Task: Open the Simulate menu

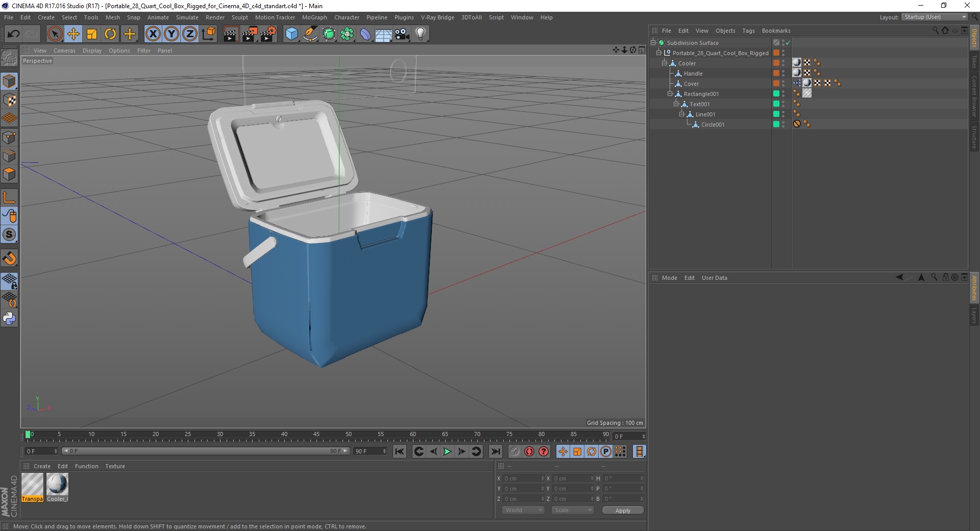Action: pyautogui.click(x=187, y=17)
